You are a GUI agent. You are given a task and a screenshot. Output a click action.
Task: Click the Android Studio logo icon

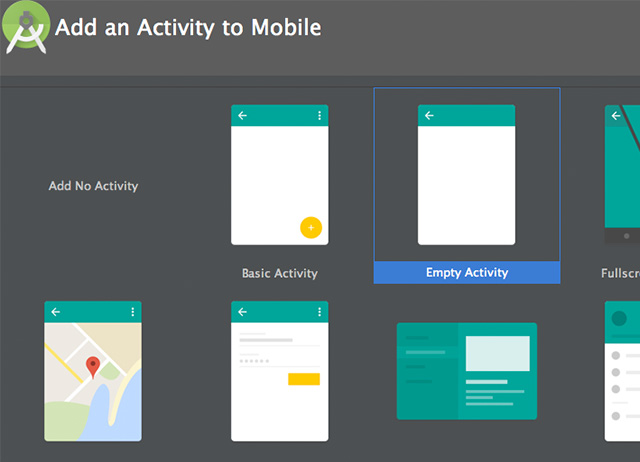26,31
